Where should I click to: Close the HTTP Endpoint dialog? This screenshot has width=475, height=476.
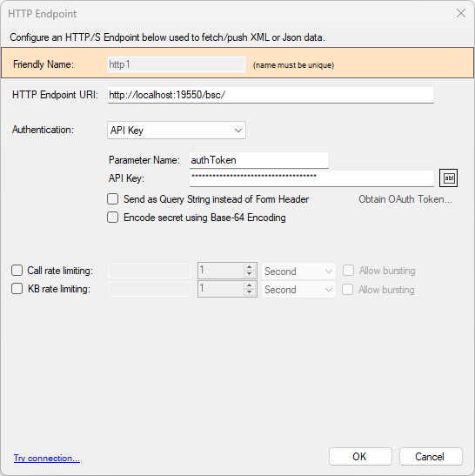pos(461,13)
